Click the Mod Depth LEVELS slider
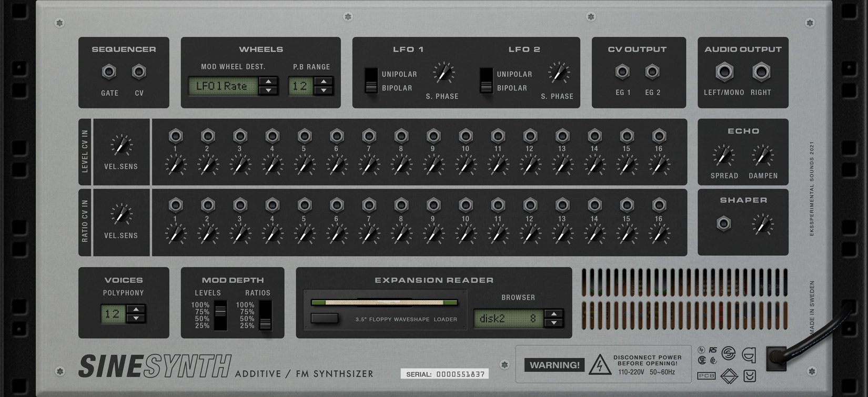 tap(221, 315)
